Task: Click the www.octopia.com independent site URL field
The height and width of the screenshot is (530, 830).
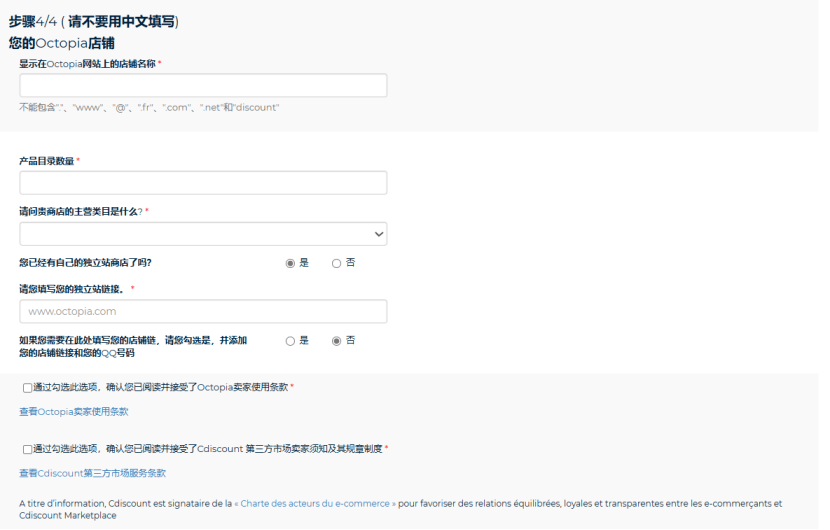Action: [x=203, y=311]
